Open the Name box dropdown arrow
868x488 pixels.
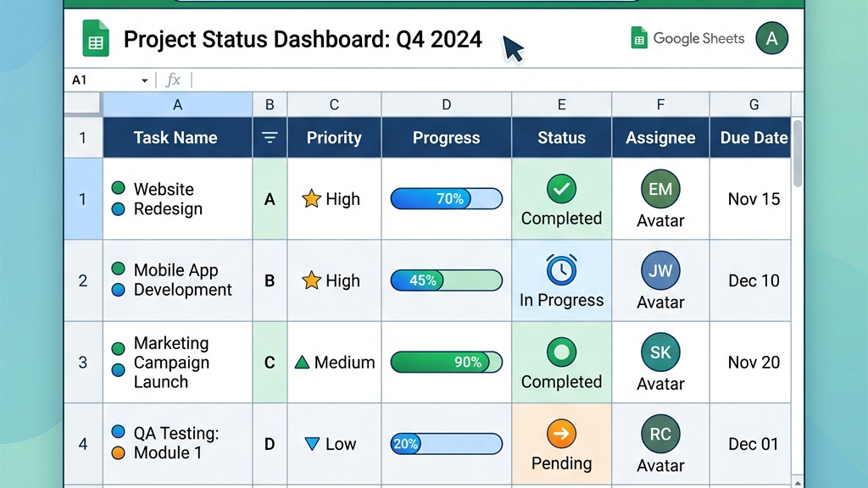(144, 80)
